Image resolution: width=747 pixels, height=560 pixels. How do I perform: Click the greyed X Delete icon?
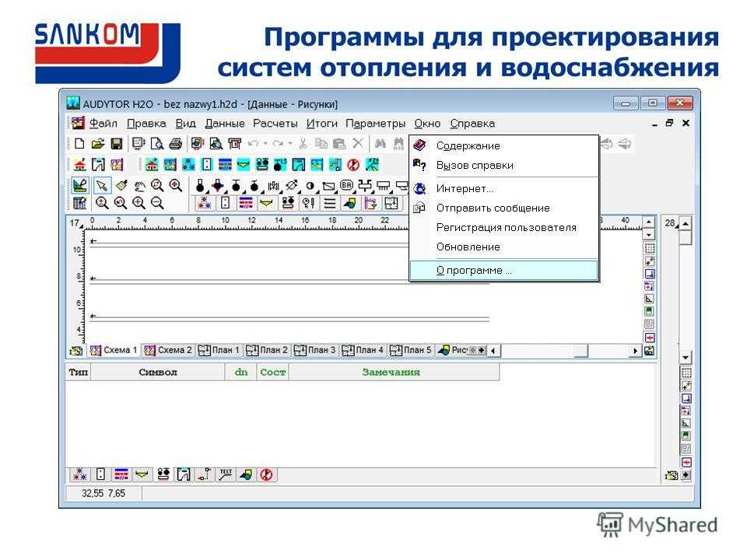coord(358,143)
